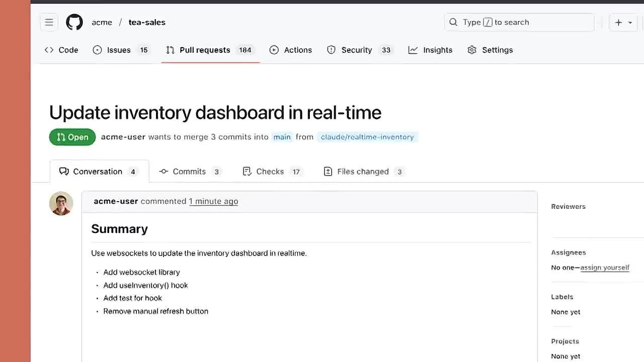
Task: Click acme-user's avatar thumbnail
Action: pos(61,204)
